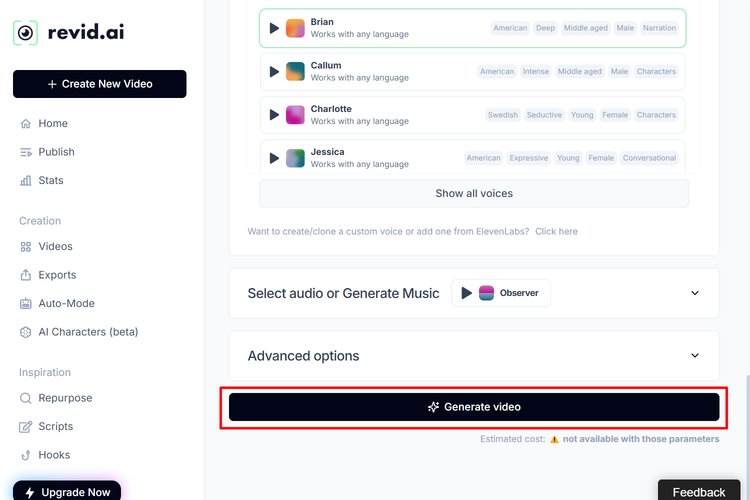Screen dimensions: 750x500
Task: Play the Callum voice sample
Action: click(x=274, y=71)
